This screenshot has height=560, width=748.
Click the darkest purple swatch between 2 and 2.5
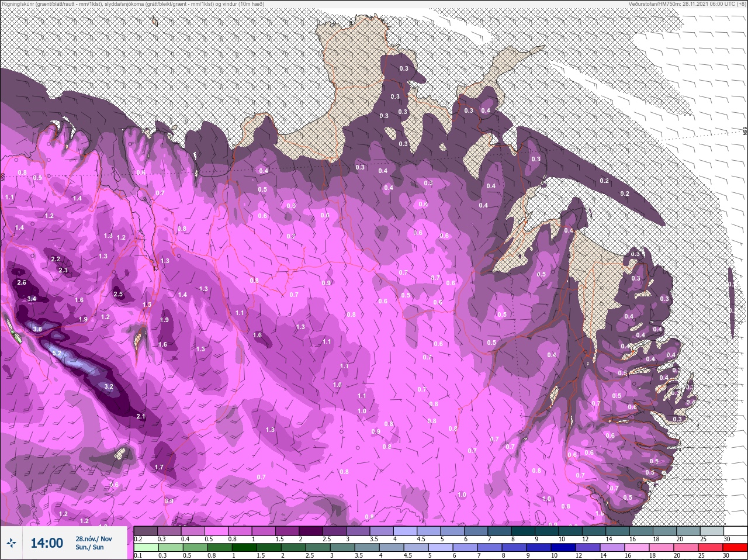tap(311, 530)
